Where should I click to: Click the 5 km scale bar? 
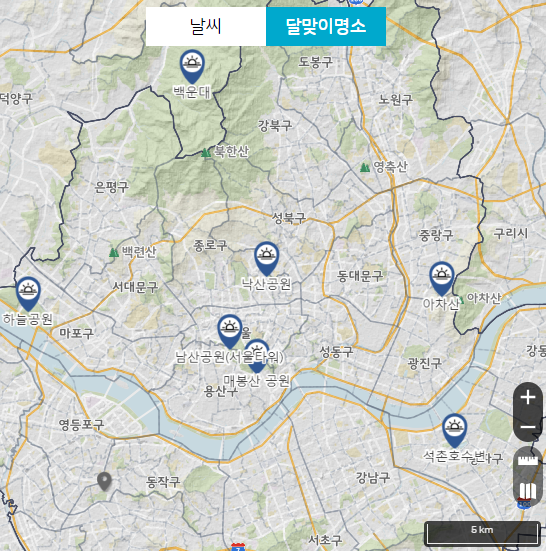[482, 533]
